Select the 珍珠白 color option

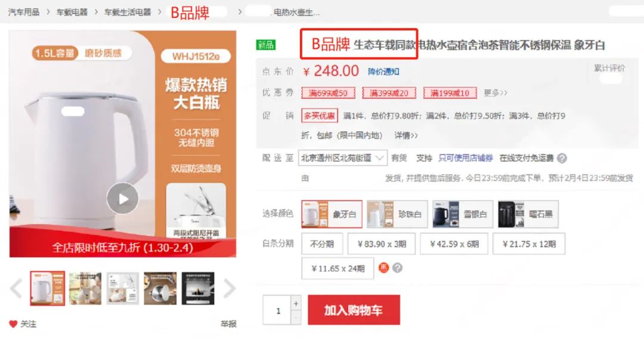(397, 214)
